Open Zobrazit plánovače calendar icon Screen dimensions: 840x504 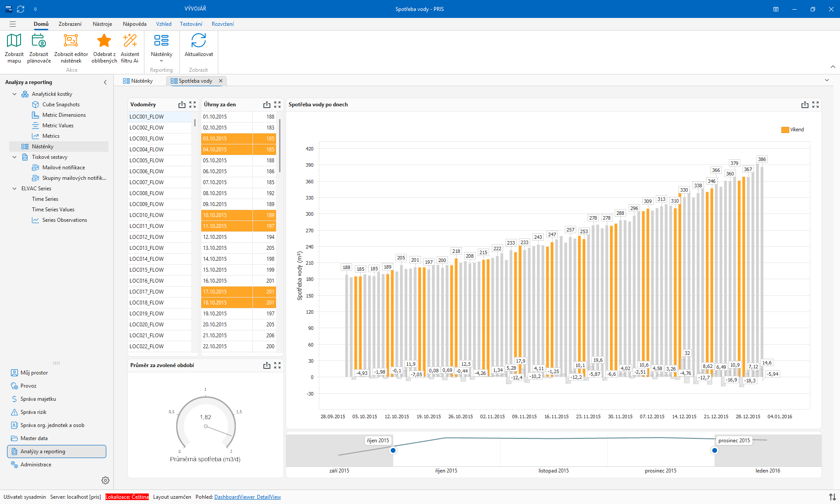[x=39, y=41]
